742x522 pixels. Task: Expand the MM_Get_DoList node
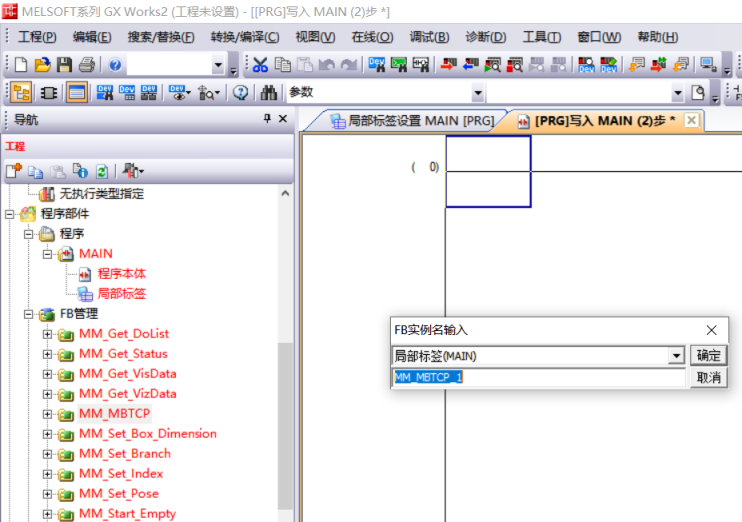pyautogui.click(x=47, y=334)
